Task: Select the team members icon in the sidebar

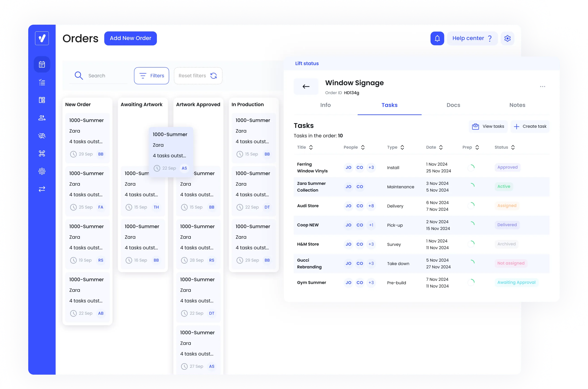Action: click(42, 118)
